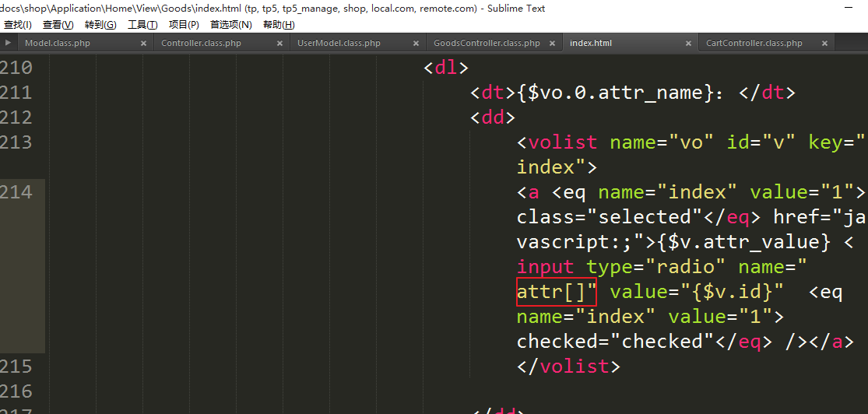Image resolution: width=868 pixels, height=414 pixels.
Task: Close the Model.class.php tab
Action: click(x=143, y=44)
